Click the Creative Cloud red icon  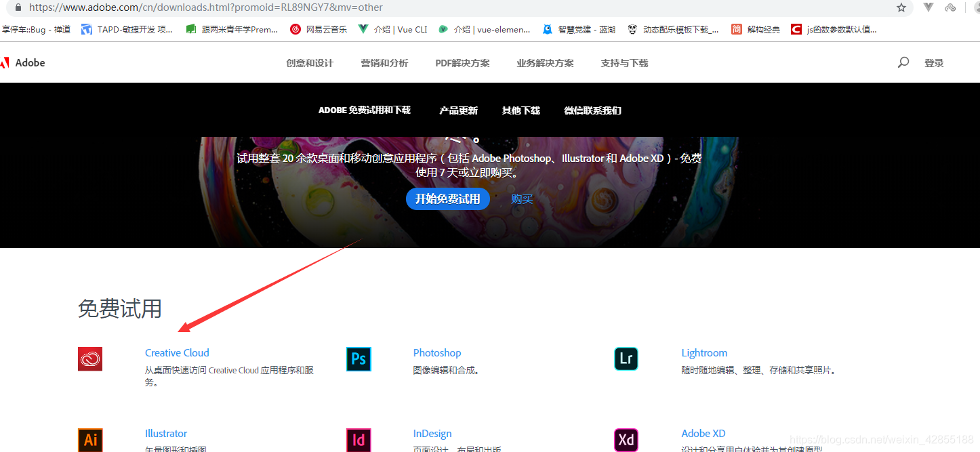tap(90, 358)
